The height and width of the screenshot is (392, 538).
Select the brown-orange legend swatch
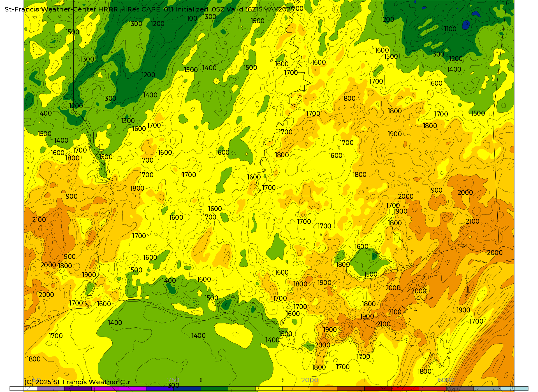tap(351, 389)
